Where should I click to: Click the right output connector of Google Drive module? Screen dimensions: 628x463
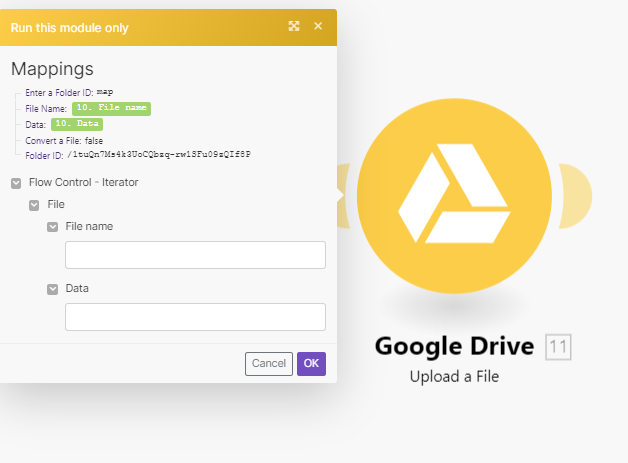click(575, 196)
